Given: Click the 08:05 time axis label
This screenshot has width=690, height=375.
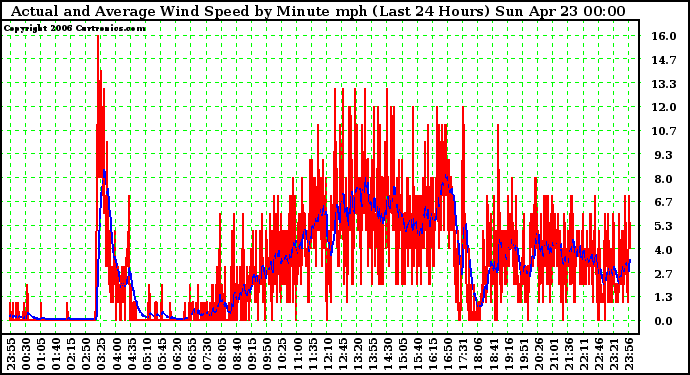Looking at the screenshot, I should point(221,354).
